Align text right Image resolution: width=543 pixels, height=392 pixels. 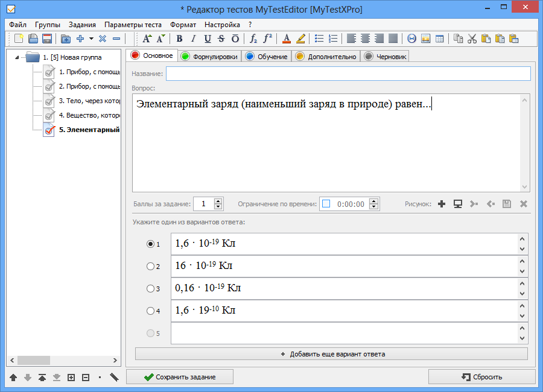379,39
